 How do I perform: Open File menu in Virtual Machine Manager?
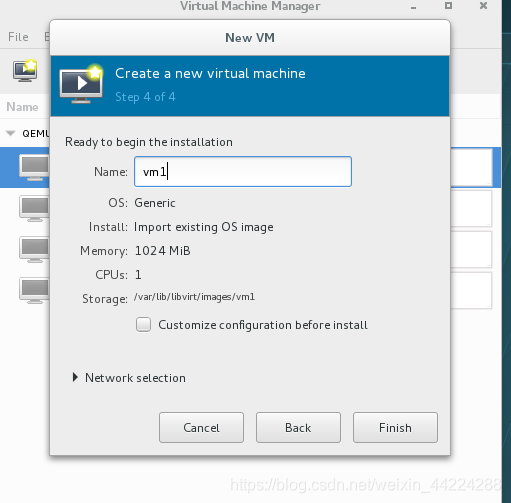tap(18, 37)
